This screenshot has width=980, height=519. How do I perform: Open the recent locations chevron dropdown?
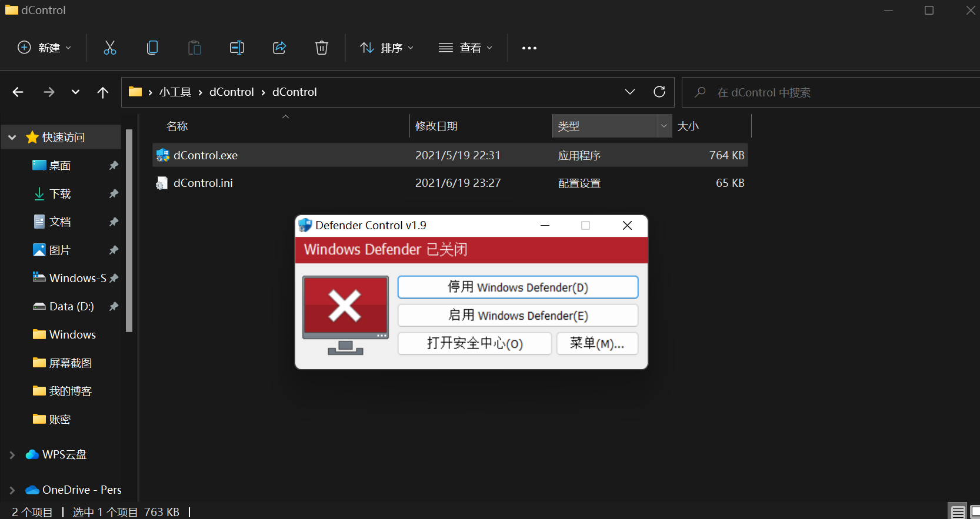pos(75,92)
